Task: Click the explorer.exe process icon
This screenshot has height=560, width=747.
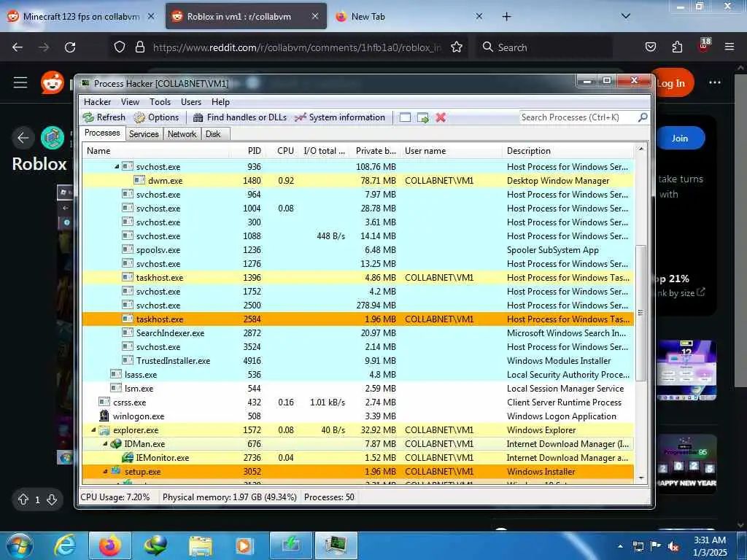Action: click(104, 430)
